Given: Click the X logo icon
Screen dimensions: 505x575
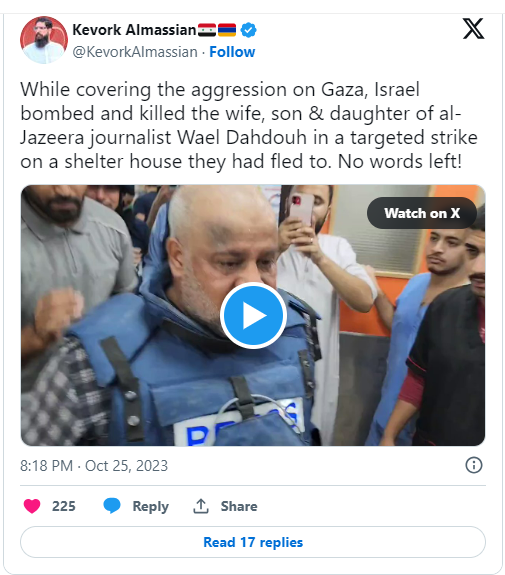Looking at the screenshot, I should tap(473, 29).
